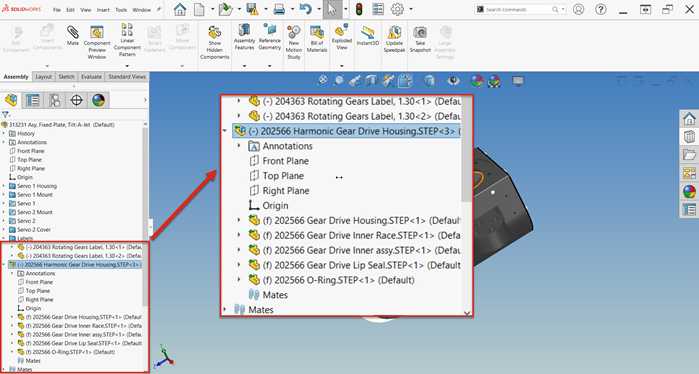Image resolution: width=699 pixels, height=374 pixels.
Task: Toggle Section View in heads-up toolbar
Action: 371,81
